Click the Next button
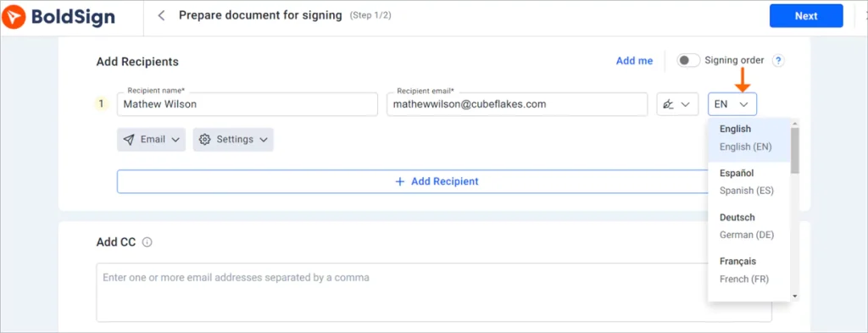 (806, 16)
